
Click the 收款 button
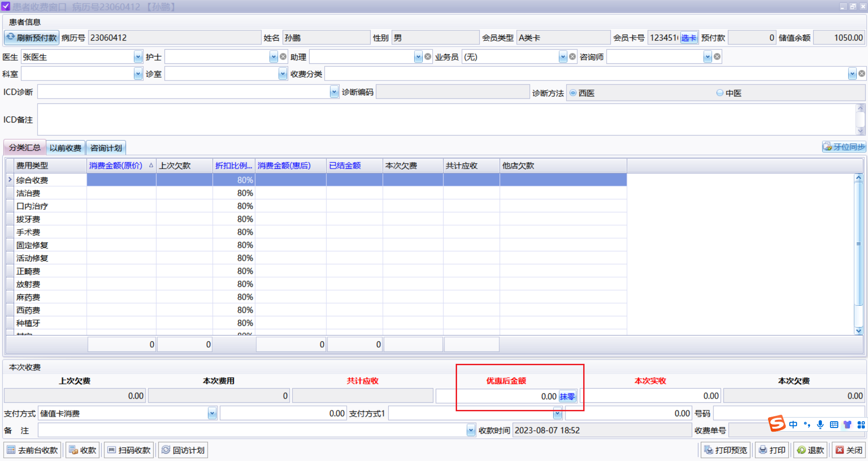coord(83,450)
